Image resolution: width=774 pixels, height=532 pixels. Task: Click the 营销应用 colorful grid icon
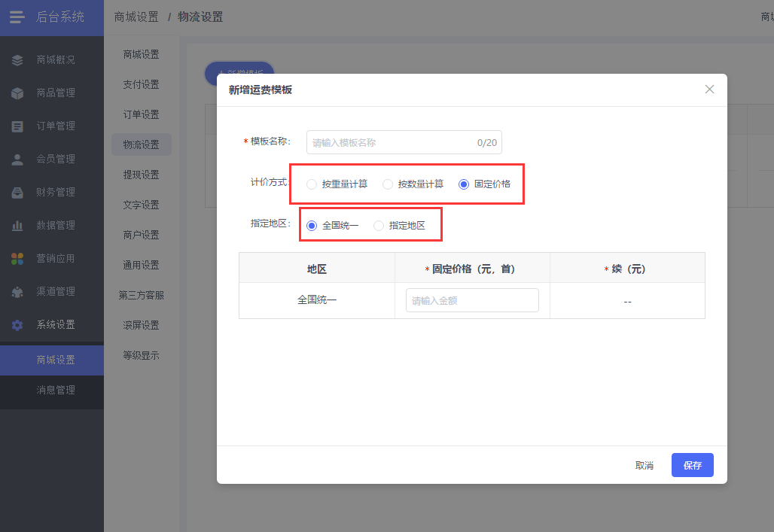pos(17,259)
